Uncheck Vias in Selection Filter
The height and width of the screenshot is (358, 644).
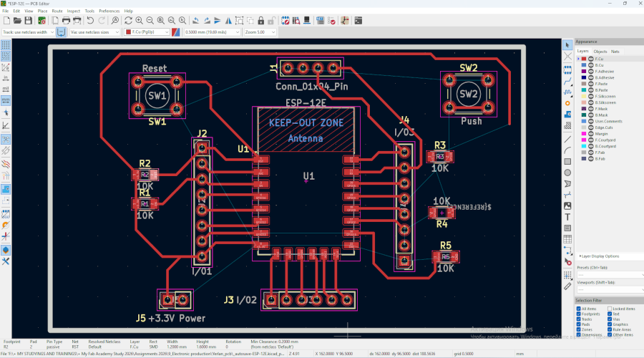610,319
